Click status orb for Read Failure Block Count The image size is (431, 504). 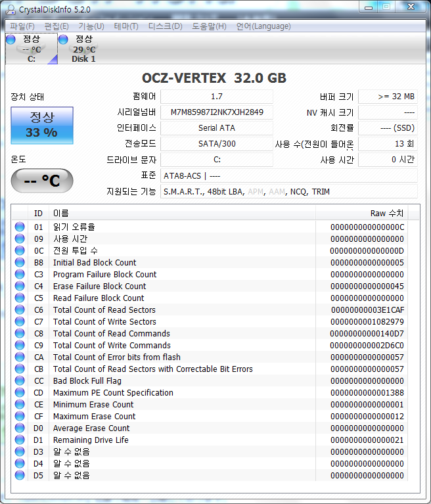(x=20, y=298)
